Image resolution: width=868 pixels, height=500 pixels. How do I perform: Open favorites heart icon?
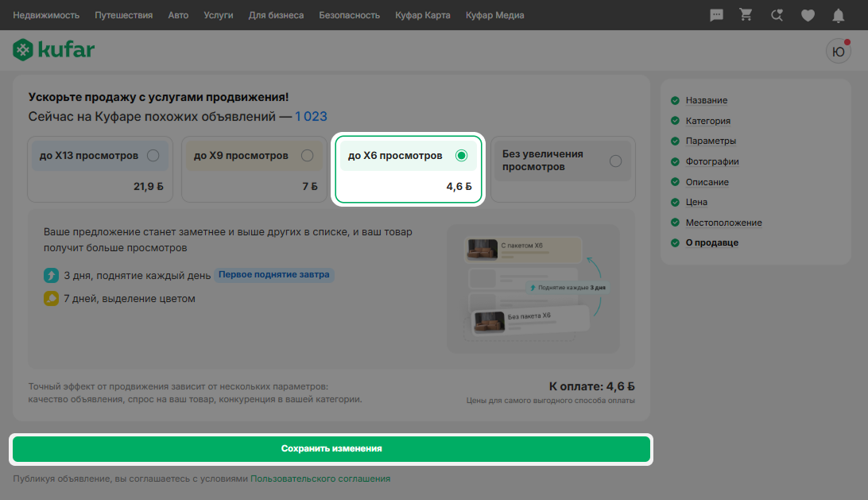[808, 16]
